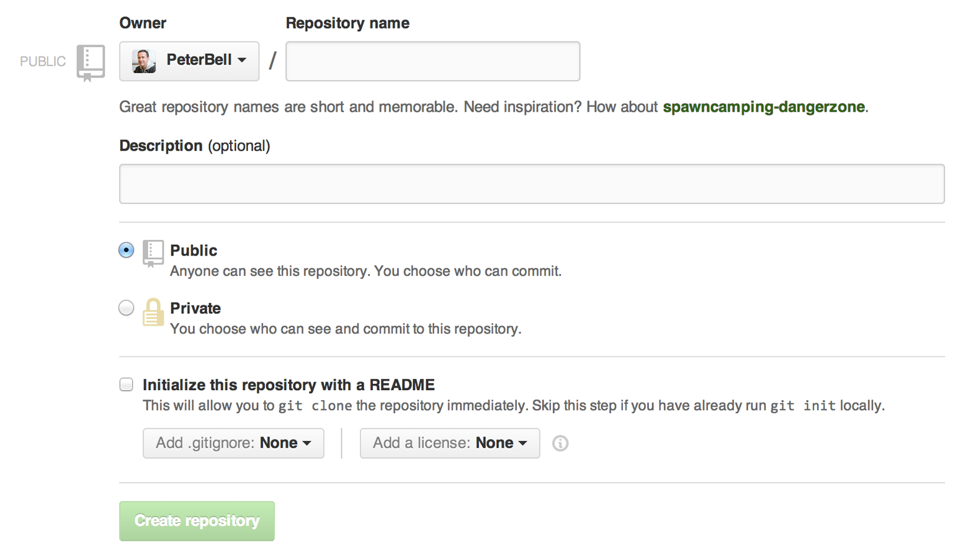This screenshot has width=971, height=560.
Task: Open the PeterBell owner dropdown
Action: pos(189,61)
